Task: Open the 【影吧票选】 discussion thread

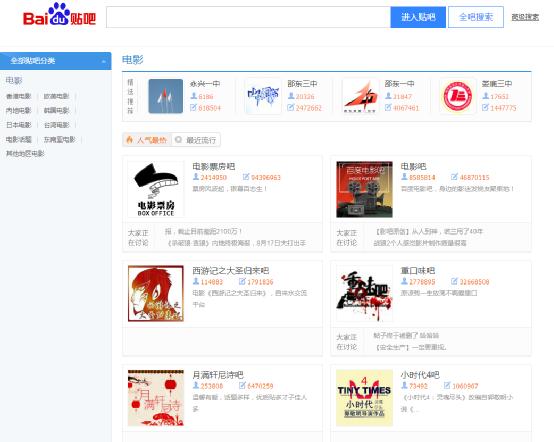Action: (428, 231)
